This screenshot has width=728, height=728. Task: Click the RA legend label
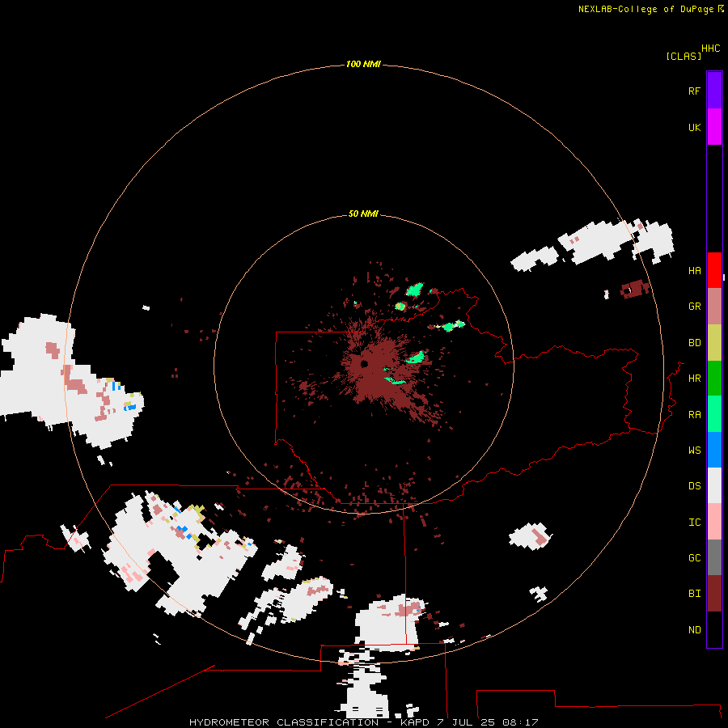click(694, 415)
